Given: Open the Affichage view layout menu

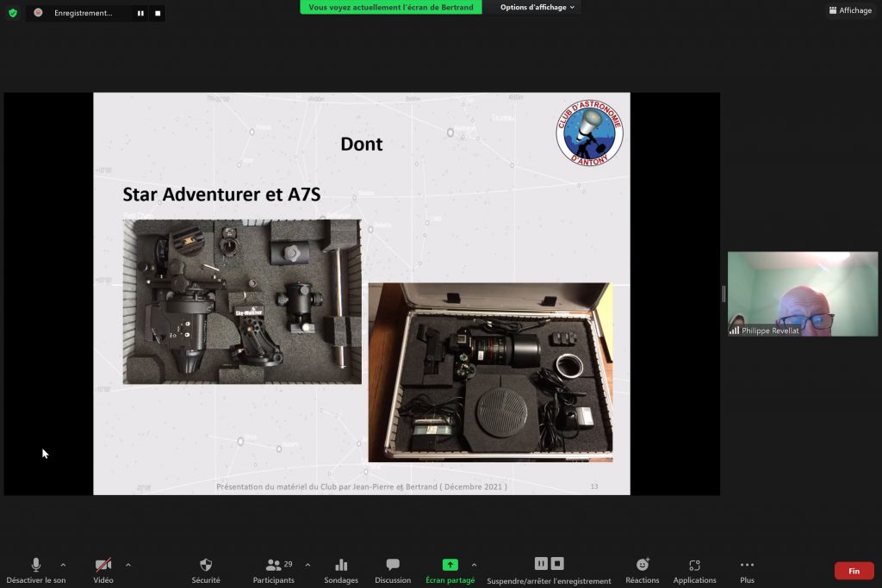Looking at the screenshot, I should coord(850,10).
